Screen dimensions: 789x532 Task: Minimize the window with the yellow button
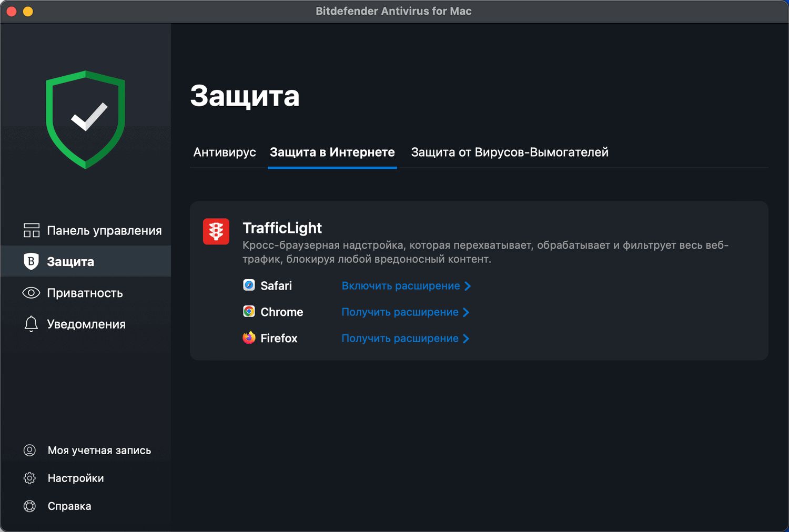pyautogui.click(x=28, y=11)
